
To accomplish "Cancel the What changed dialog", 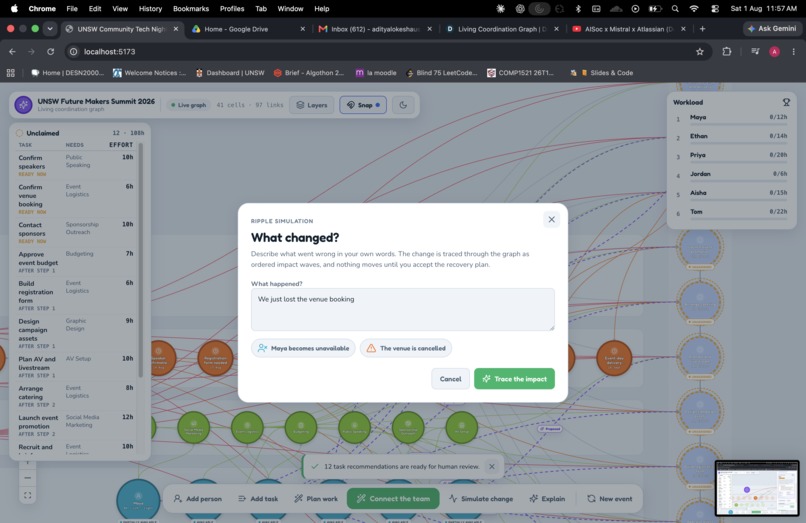I will pos(450,379).
